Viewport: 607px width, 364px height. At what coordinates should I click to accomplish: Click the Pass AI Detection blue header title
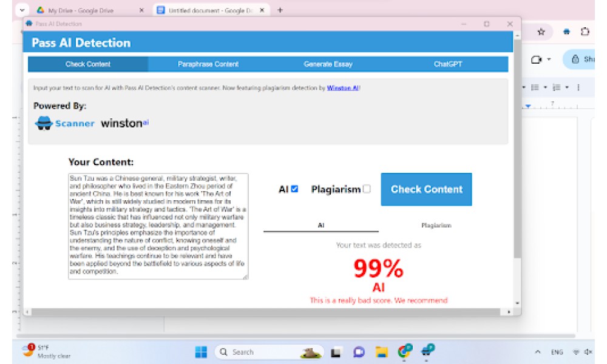81,42
